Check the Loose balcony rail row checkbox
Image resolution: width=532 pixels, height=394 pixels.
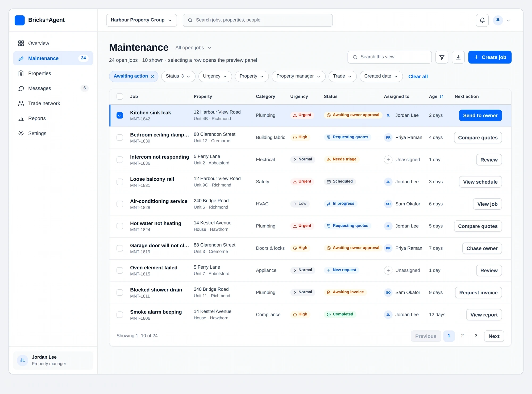click(x=120, y=182)
